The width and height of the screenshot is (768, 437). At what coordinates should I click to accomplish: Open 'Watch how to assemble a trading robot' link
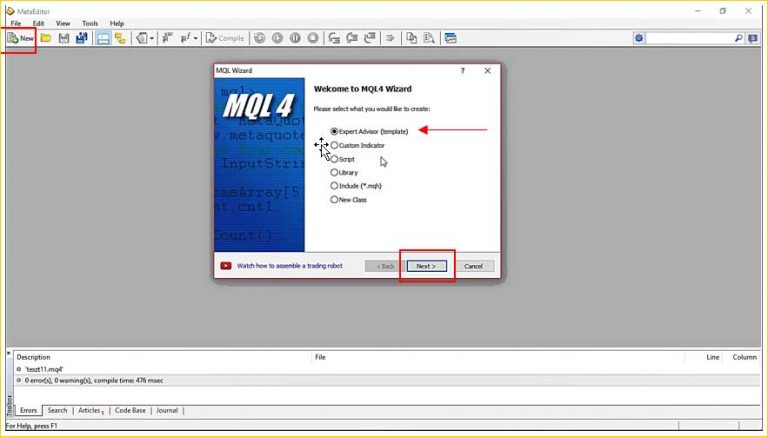289,266
